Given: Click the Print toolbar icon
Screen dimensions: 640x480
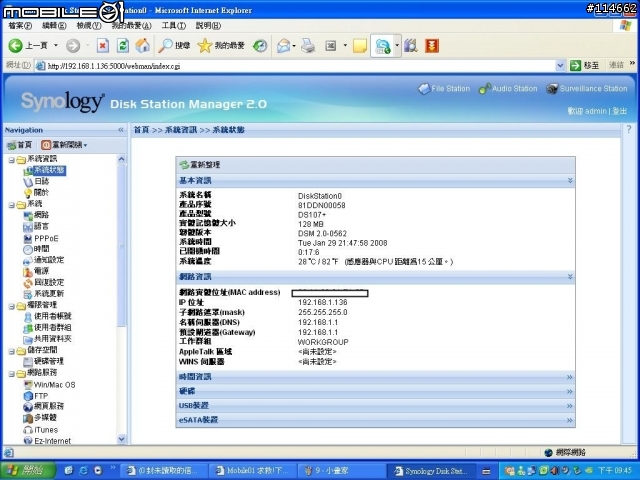Looking at the screenshot, I should click(308, 45).
